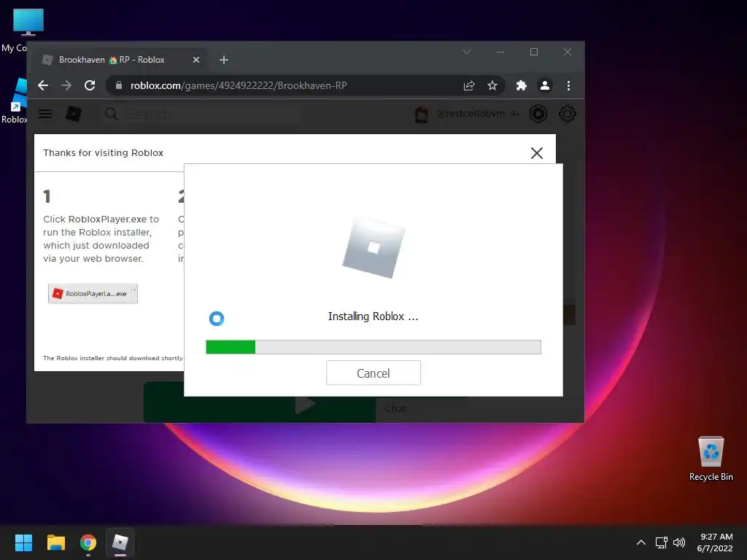Close the Brookhaven RP tab

(196, 60)
